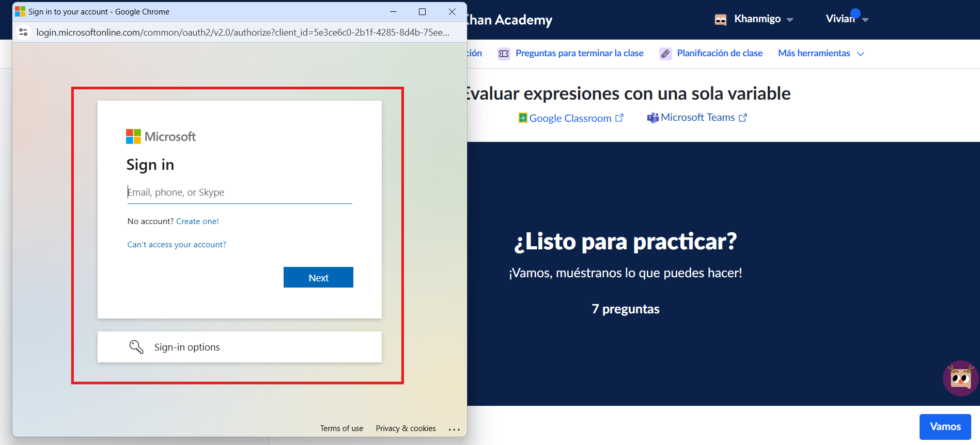Maximize the sign-in Chrome window

coord(422,11)
